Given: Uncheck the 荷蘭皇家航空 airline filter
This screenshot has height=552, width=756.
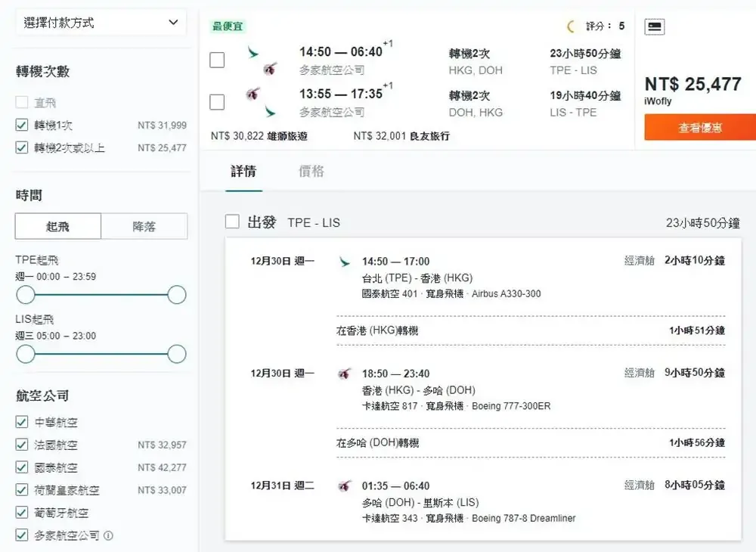Looking at the screenshot, I should pos(22,490).
